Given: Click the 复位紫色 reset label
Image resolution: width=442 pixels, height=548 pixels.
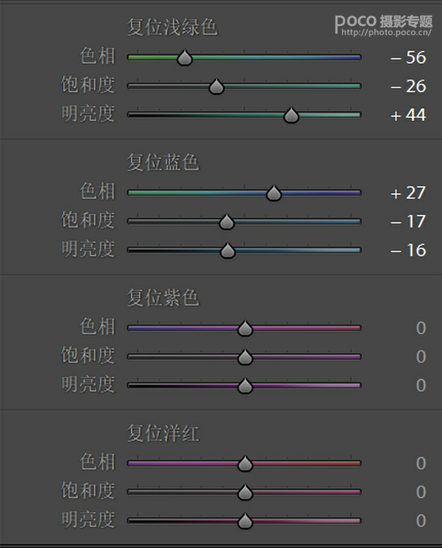Looking at the screenshot, I should [x=163, y=298].
